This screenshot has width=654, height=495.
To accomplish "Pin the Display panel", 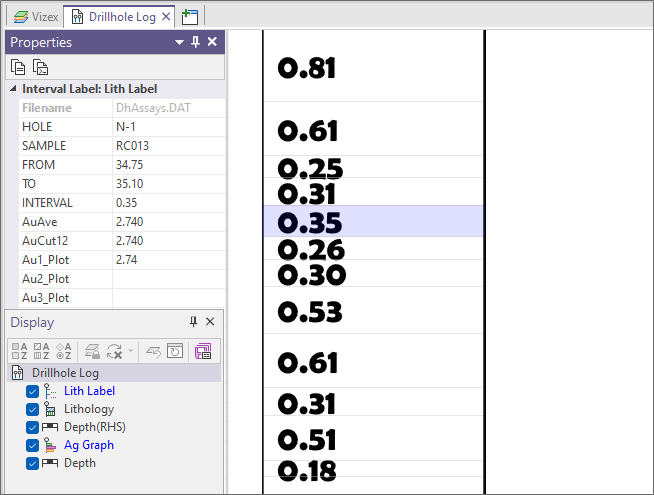I will (x=193, y=322).
